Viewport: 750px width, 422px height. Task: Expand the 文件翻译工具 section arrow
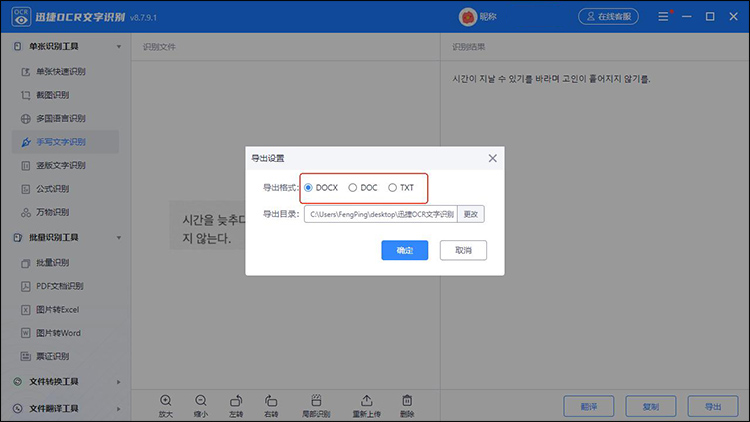(x=119, y=409)
